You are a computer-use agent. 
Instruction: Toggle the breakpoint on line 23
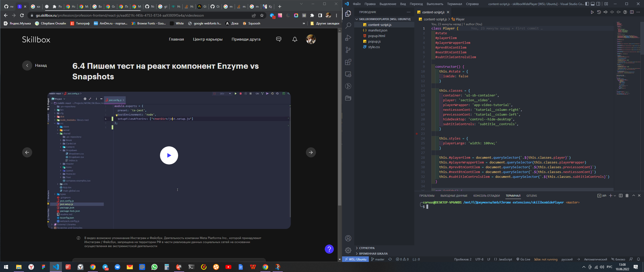[417, 134]
